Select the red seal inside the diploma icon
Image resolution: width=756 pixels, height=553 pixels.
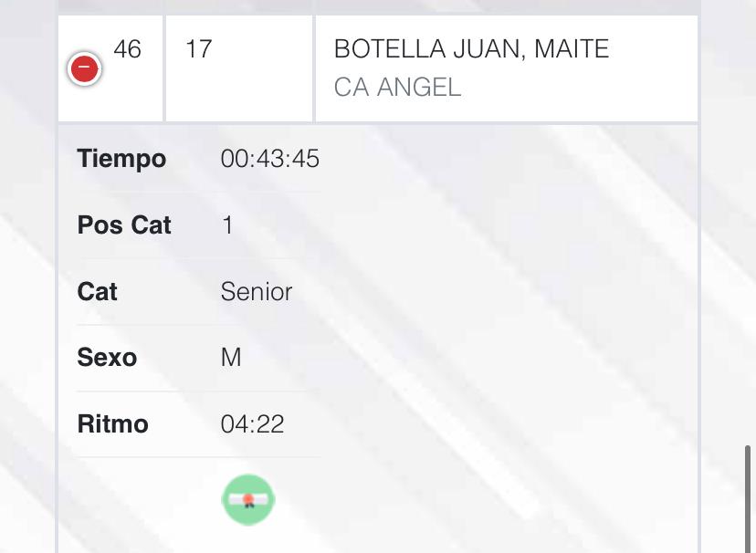pyautogui.click(x=248, y=500)
